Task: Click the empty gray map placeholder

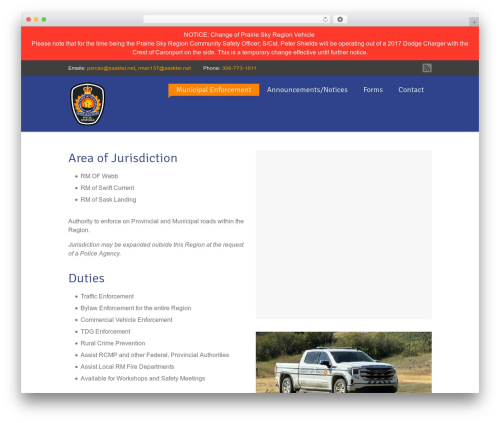Action: 344,235
